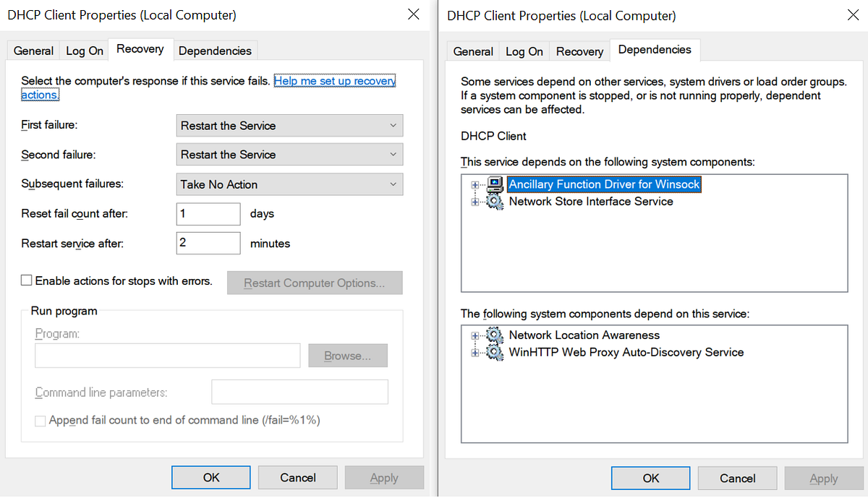Click the service icon beside Network Location Awareness

495,335
